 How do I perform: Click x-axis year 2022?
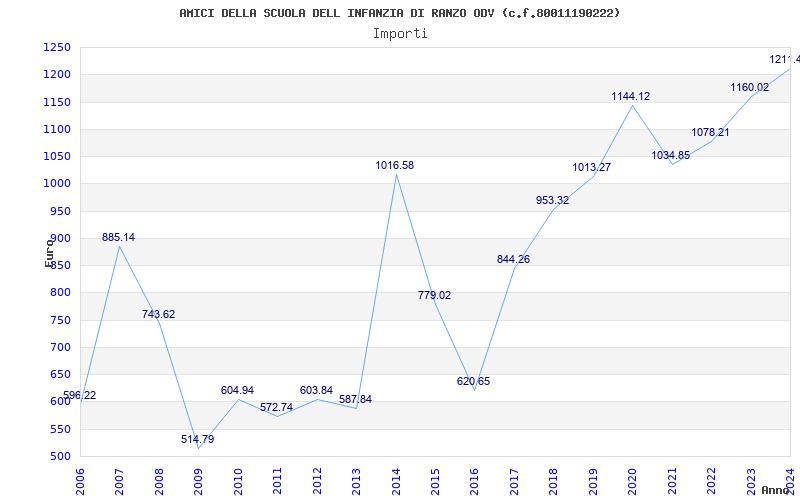click(711, 482)
